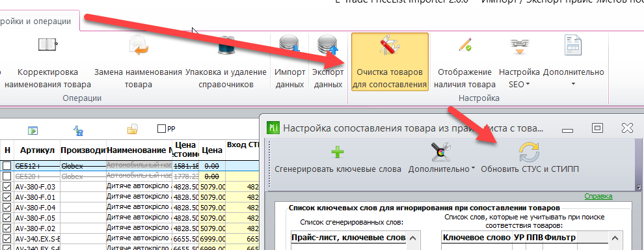The width and height of the screenshot is (644, 250).
Task: Click the Ключевое слово column header
Action: click(476, 237)
